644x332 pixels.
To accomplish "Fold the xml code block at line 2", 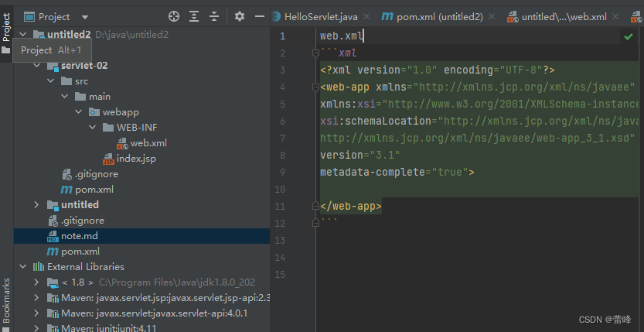I will pyautogui.click(x=315, y=53).
